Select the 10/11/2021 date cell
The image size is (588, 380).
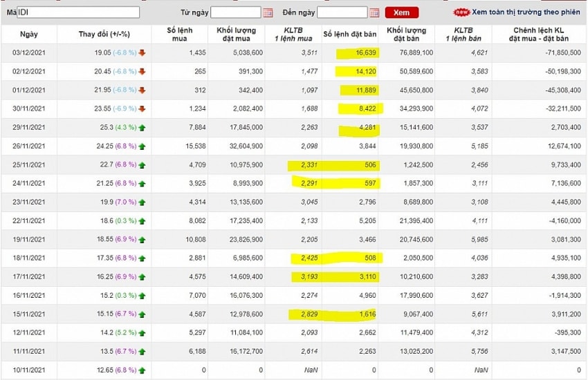pos(29,370)
